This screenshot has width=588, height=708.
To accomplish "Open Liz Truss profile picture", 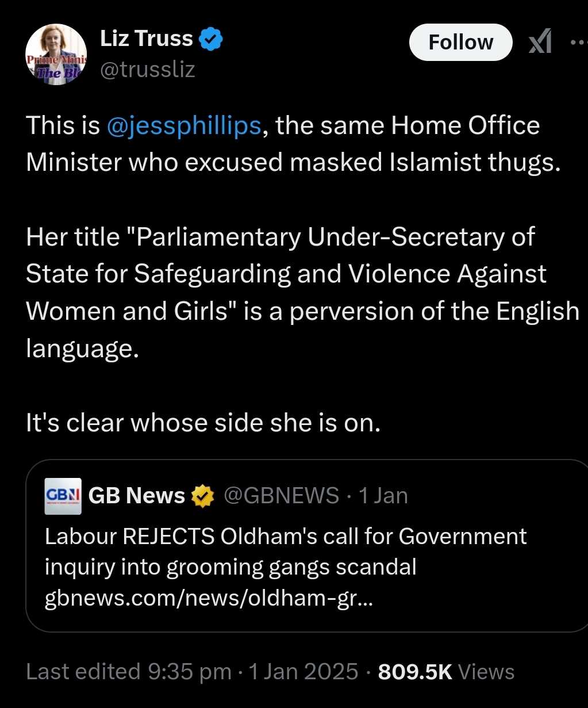I will click(x=56, y=56).
